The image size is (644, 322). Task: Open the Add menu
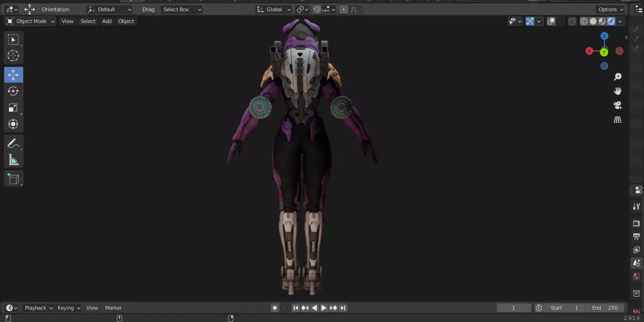point(107,21)
